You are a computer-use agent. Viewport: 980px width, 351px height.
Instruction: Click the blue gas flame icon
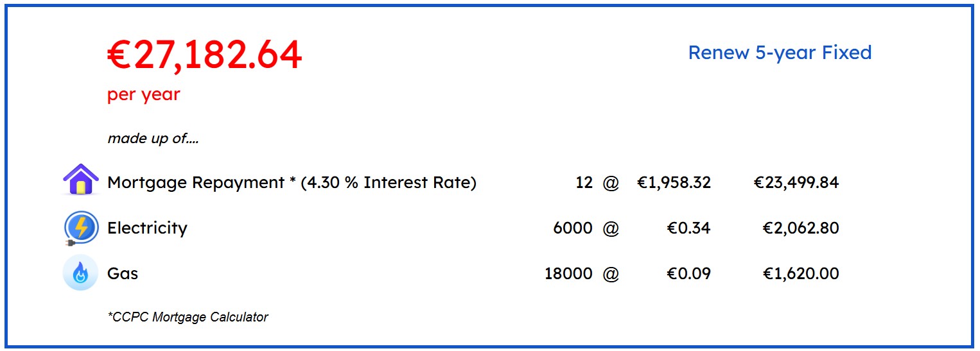click(80, 273)
